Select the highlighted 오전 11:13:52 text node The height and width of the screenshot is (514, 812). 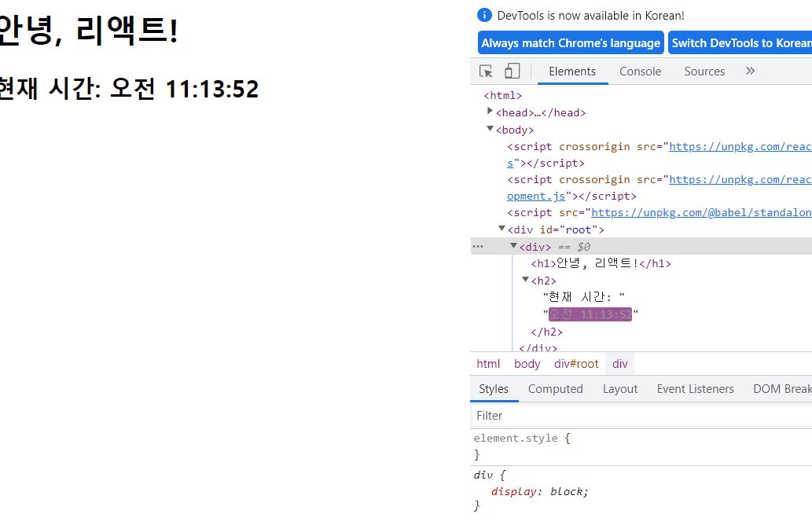pos(590,314)
